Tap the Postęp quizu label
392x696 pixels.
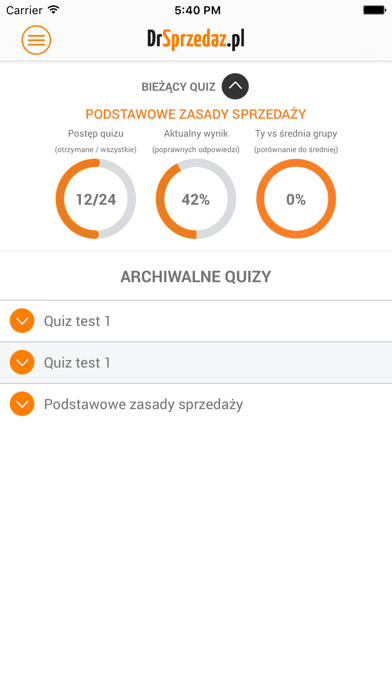[95, 134]
